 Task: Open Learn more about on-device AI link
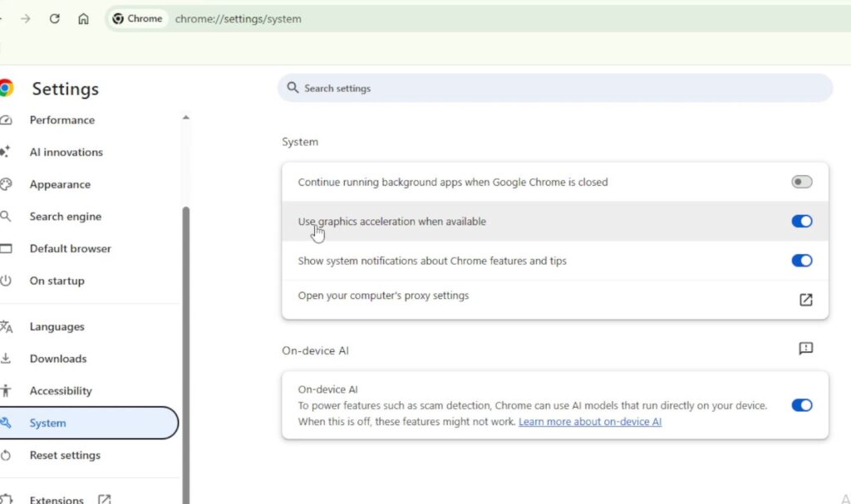pos(590,422)
